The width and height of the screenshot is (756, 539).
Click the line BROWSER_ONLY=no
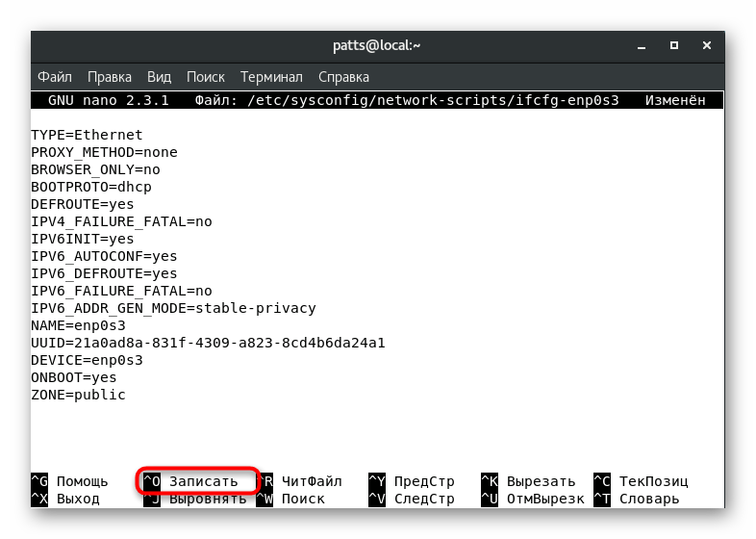point(95,169)
